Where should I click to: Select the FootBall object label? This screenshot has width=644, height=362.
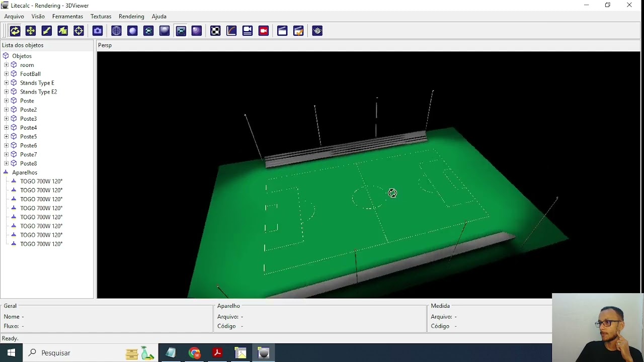pyautogui.click(x=30, y=74)
